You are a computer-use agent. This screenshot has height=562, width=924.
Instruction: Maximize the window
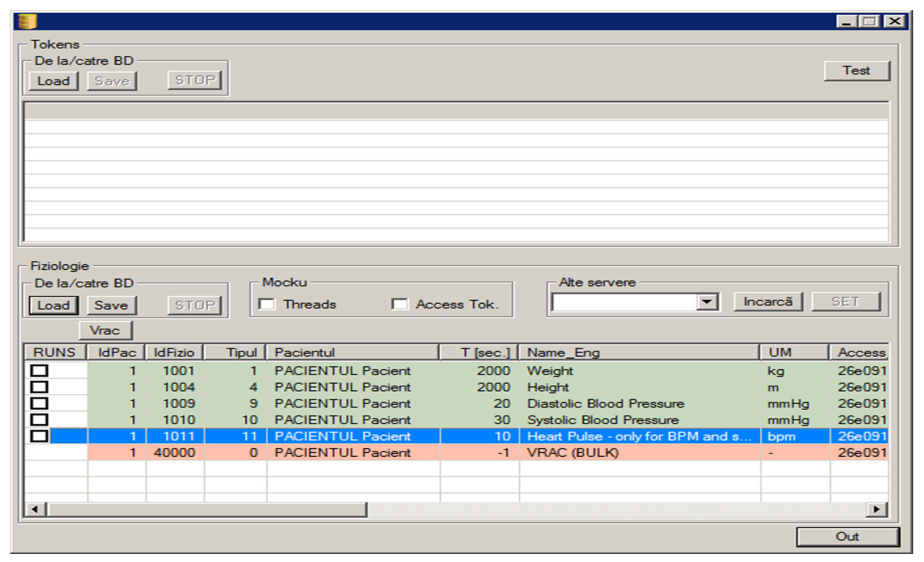(x=870, y=21)
